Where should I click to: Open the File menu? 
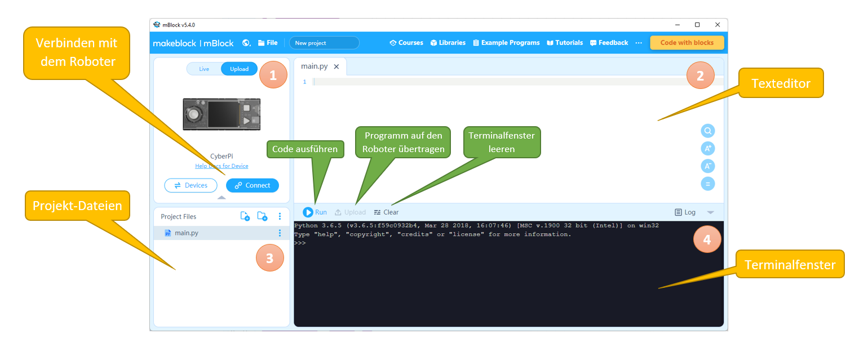[x=268, y=43]
